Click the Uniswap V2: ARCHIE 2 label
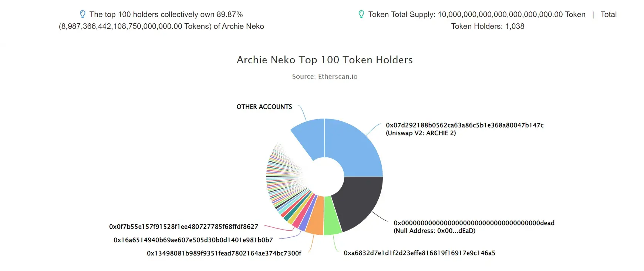The image size is (644, 271). coord(421,133)
